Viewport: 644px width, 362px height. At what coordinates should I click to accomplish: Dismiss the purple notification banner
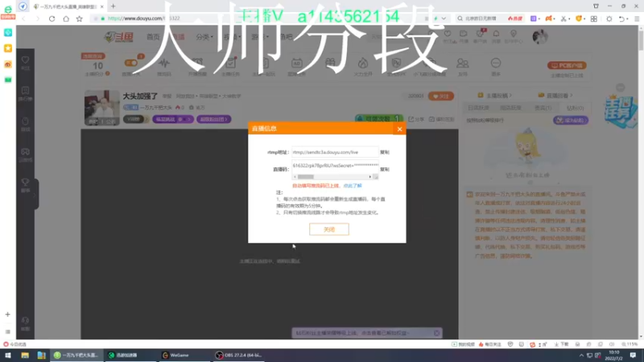coord(436,333)
